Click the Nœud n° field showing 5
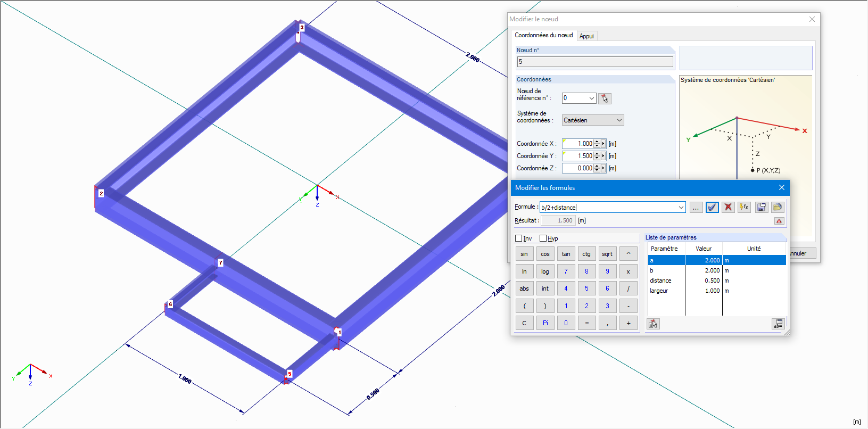 point(595,62)
